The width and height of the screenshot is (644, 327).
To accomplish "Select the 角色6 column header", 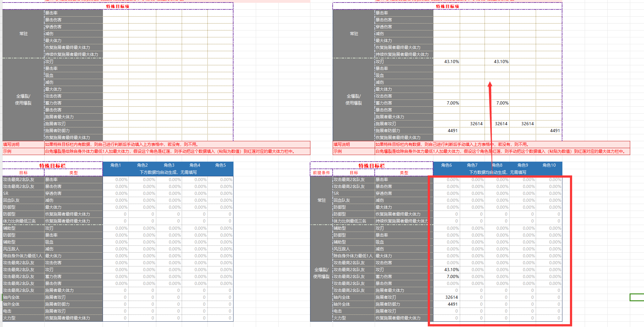I will coord(446,165).
